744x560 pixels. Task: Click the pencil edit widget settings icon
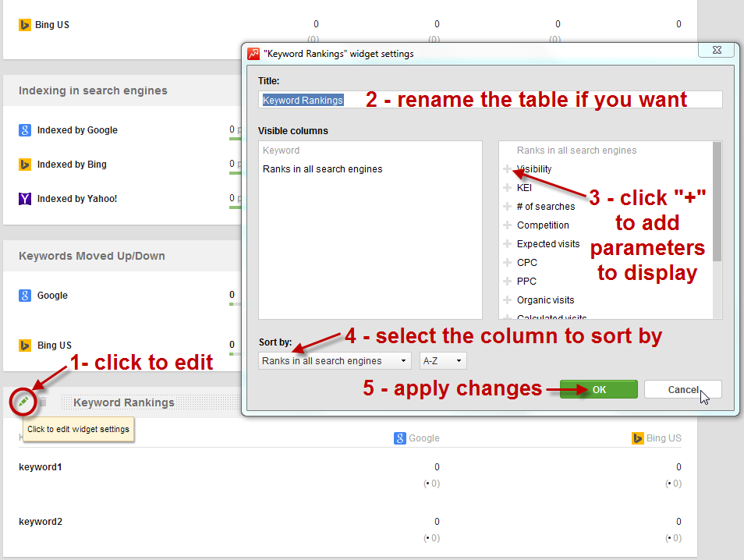click(x=23, y=402)
